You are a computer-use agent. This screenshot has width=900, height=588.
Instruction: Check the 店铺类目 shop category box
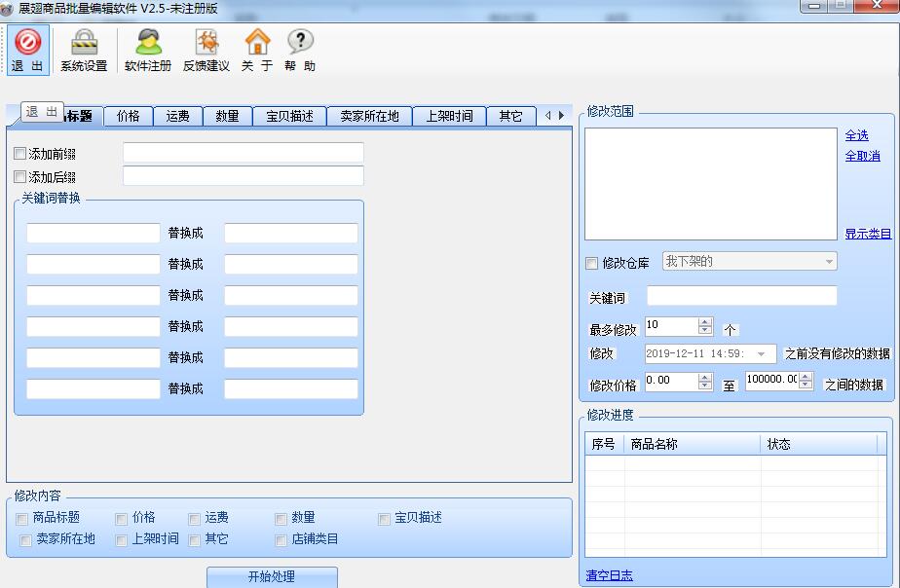click(x=281, y=541)
